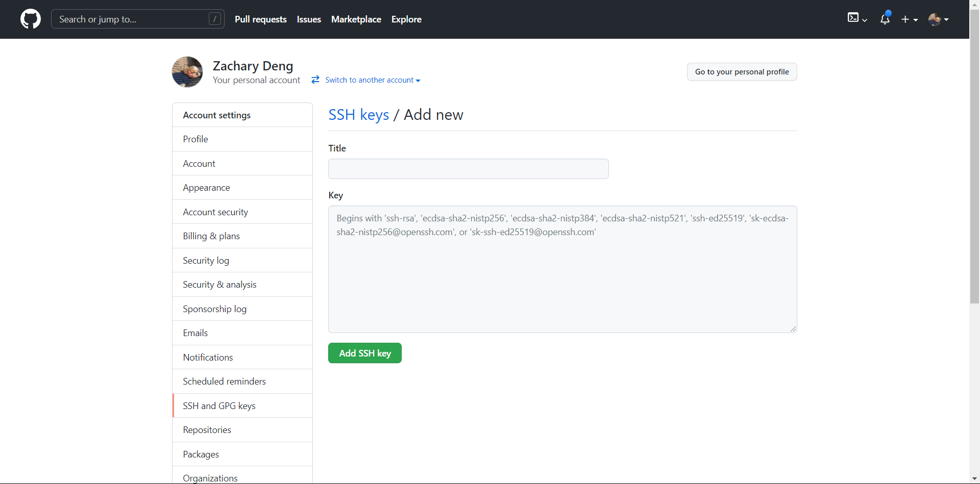Viewport: 980px width, 484px height.
Task: Go to Marketplace in top navigation
Action: click(x=356, y=19)
